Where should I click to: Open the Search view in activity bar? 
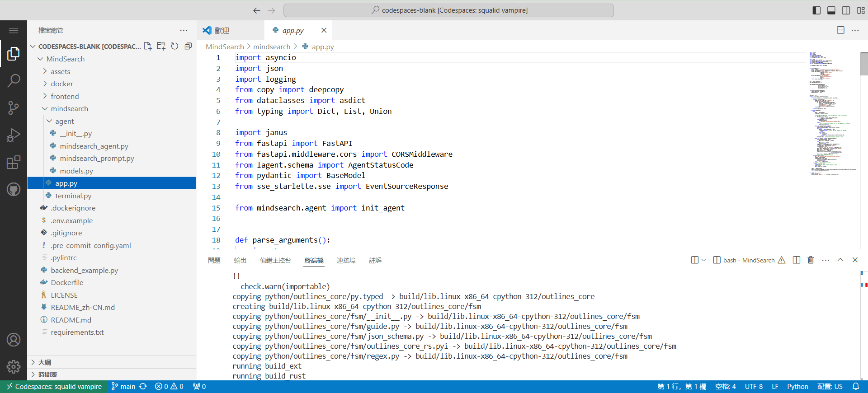(14, 81)
